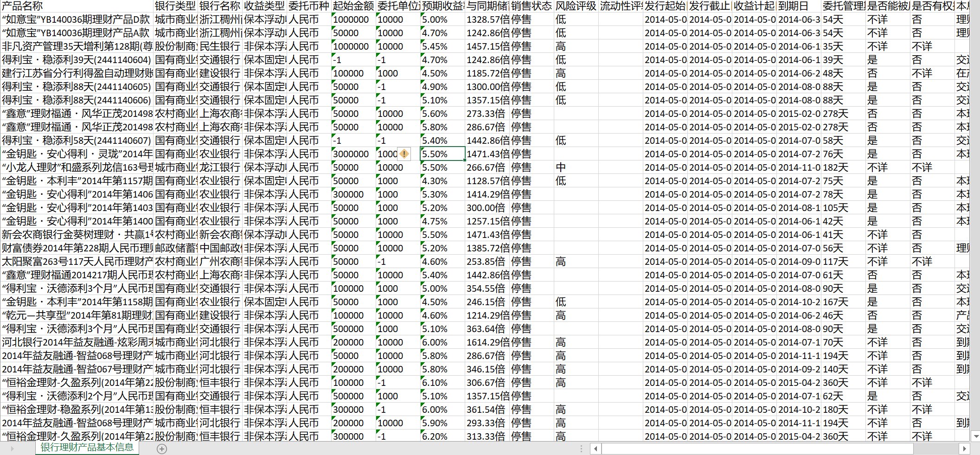Select the 流动性评 header cell
The height and width of the screenshot is (455, 980).
click(621, 6)
